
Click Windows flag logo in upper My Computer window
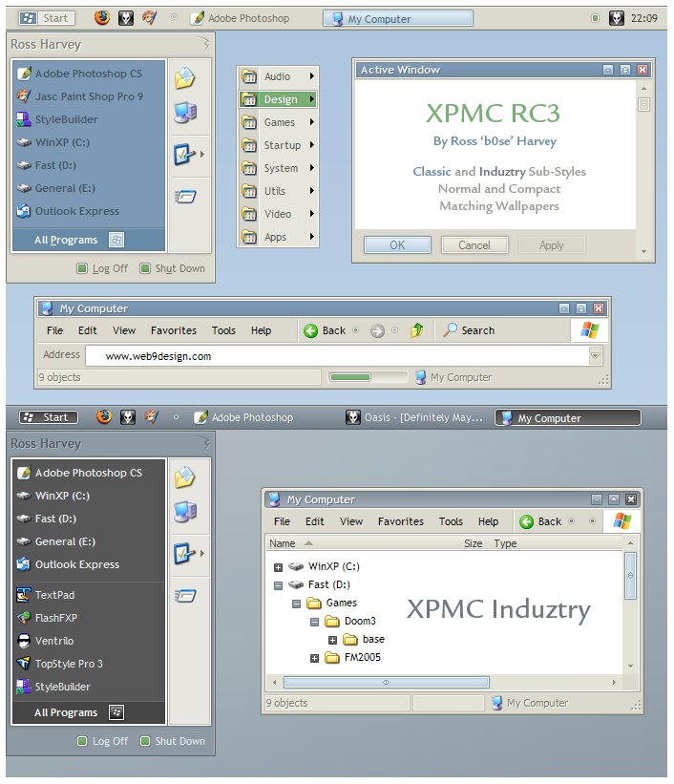pos(589,330)
